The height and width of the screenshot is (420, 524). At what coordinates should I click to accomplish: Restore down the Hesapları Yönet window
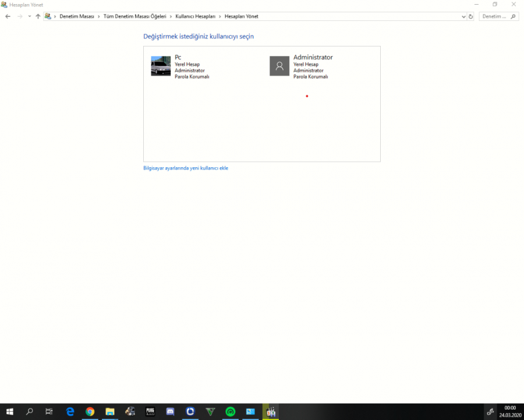pos(495,4)
